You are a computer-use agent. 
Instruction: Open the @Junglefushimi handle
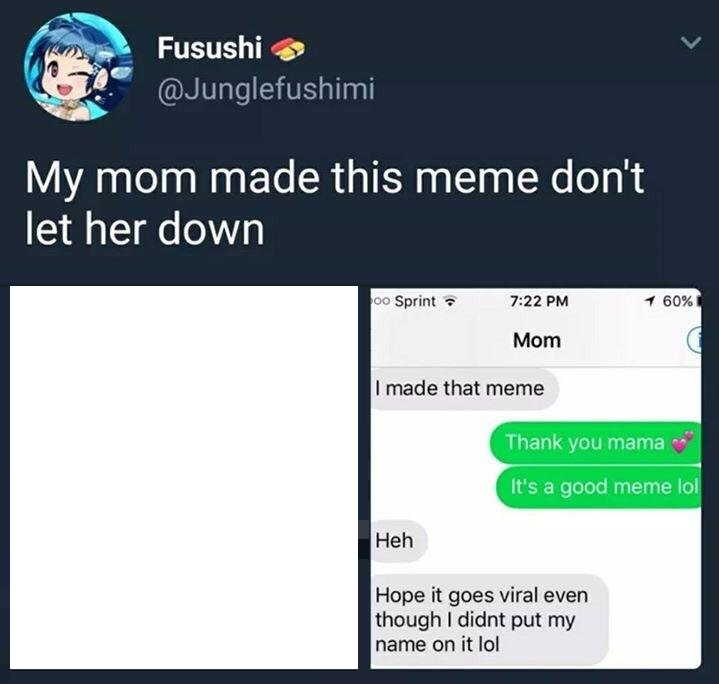266,88
